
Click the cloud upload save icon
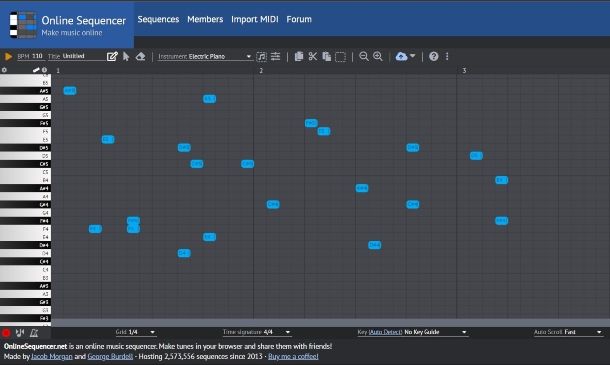pos(401,56)
